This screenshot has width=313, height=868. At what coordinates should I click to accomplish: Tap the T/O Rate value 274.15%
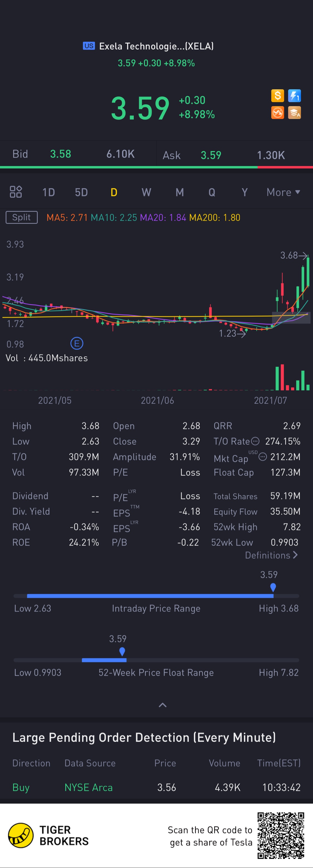283,441
